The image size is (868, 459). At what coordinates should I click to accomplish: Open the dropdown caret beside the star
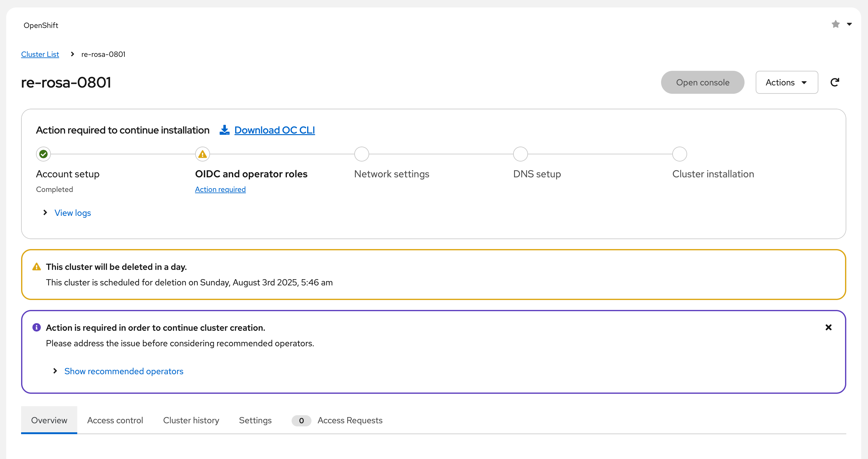click(x=849, y=24)
